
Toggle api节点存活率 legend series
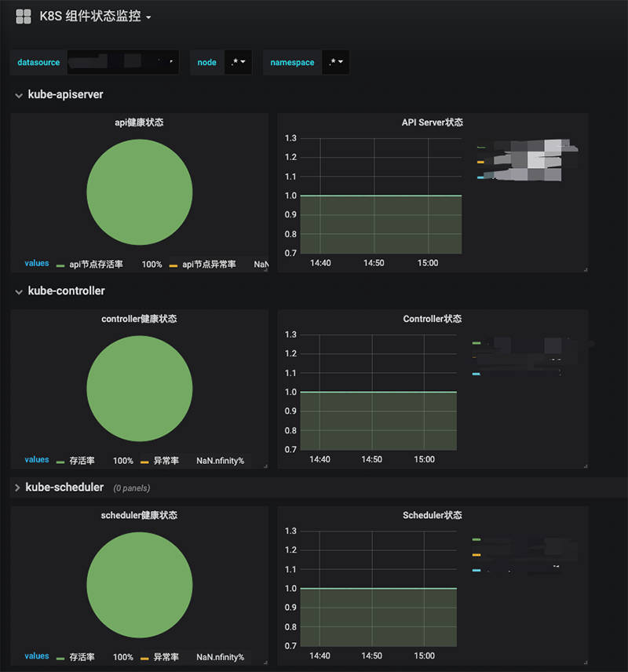(96, 265)
